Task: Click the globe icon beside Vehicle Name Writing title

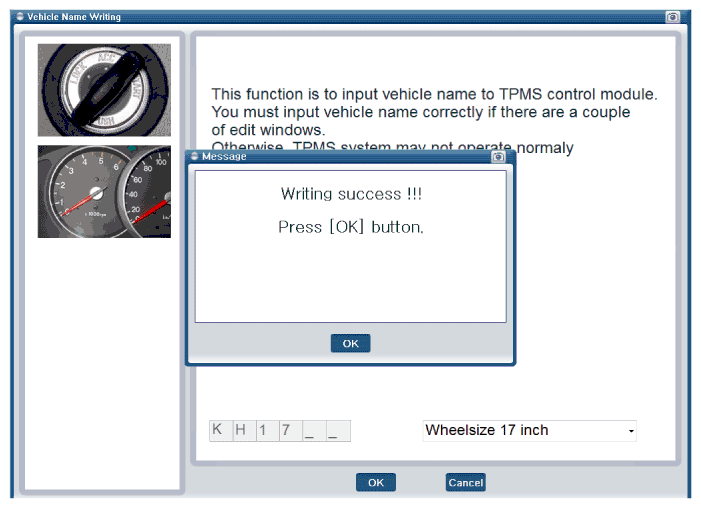Action: 20,17
